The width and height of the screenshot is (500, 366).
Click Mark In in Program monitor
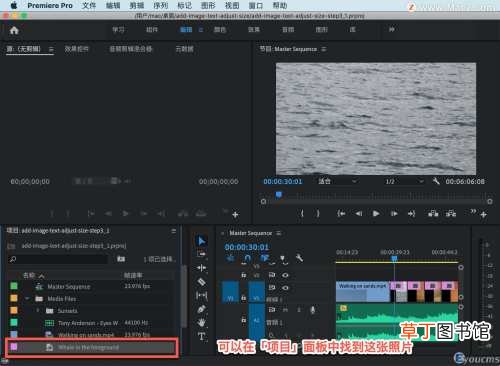click(302, 214)
